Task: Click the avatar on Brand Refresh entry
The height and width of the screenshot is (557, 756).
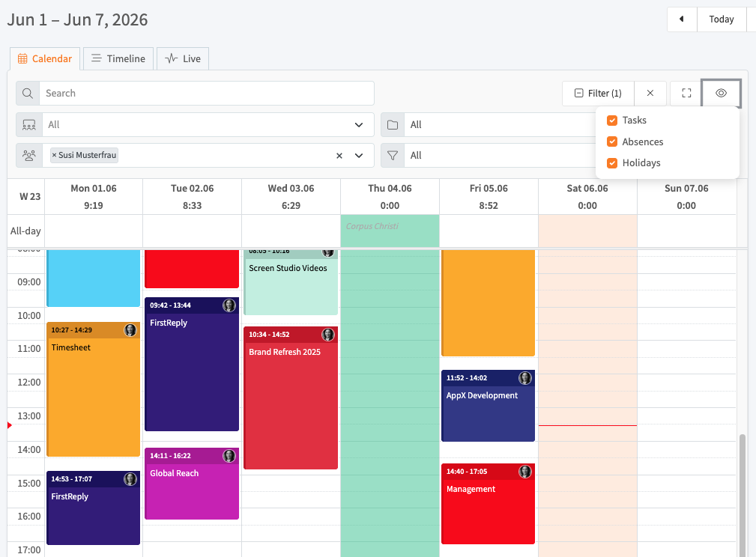Action: (328, 335)
